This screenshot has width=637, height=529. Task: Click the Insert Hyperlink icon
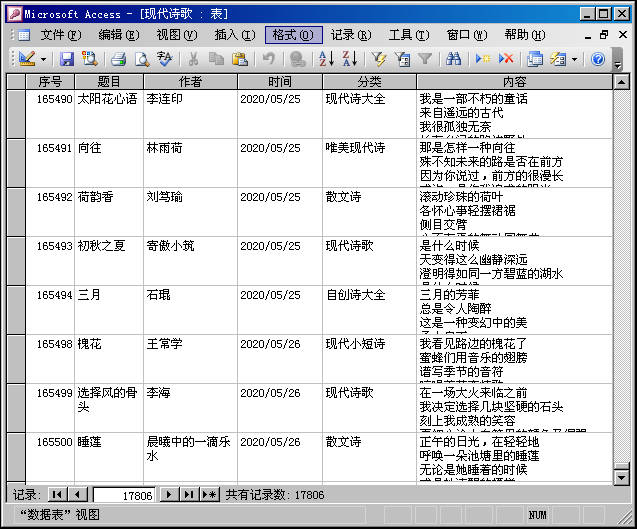coord(298,59)
